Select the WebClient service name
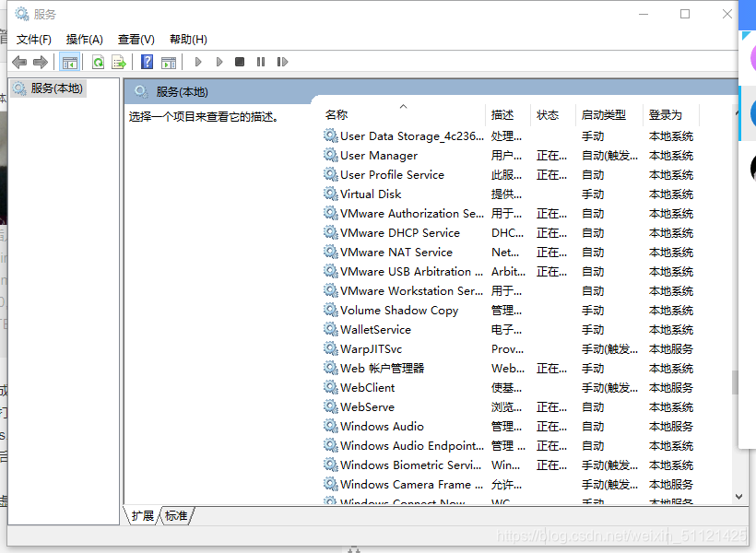This screenshot has height=553, width=756. pos(367,388)
